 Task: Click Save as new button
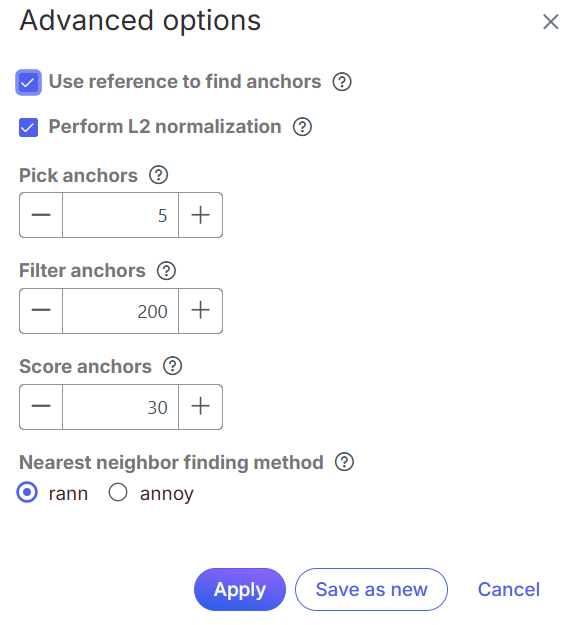[371, 590]
